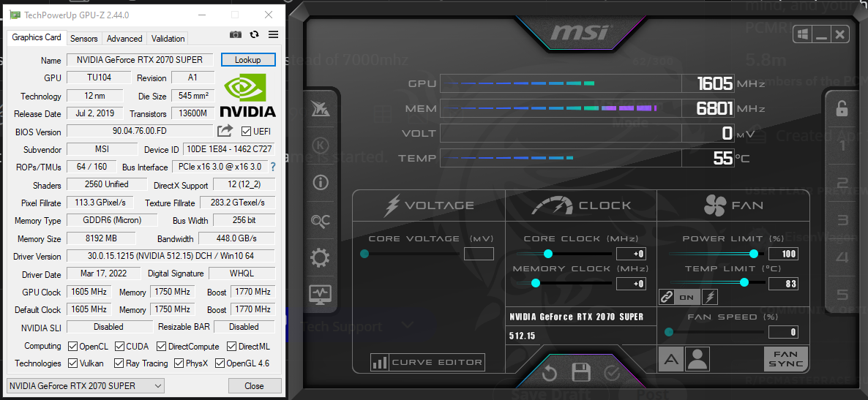Viewport: 868px width, 400px height.
Task: Open the GPU selection dropdown in GPU-Z
Action: (x=85, y=385)
